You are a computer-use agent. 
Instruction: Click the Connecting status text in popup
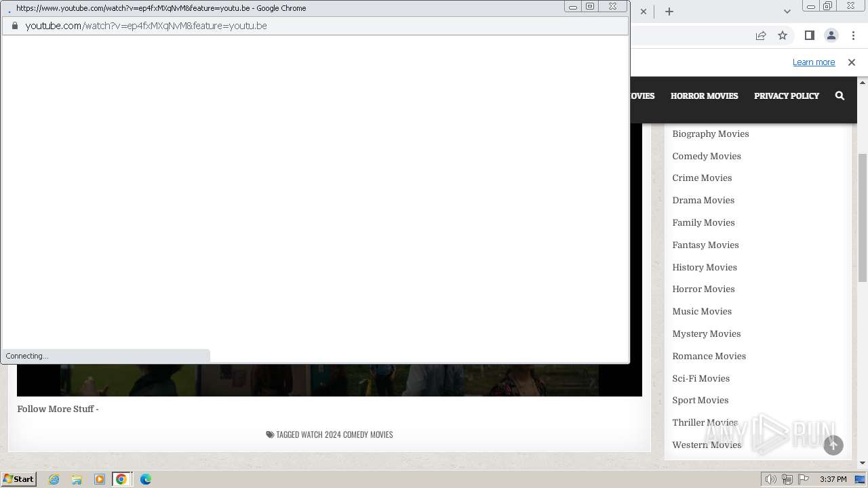[x=27, y=356]
